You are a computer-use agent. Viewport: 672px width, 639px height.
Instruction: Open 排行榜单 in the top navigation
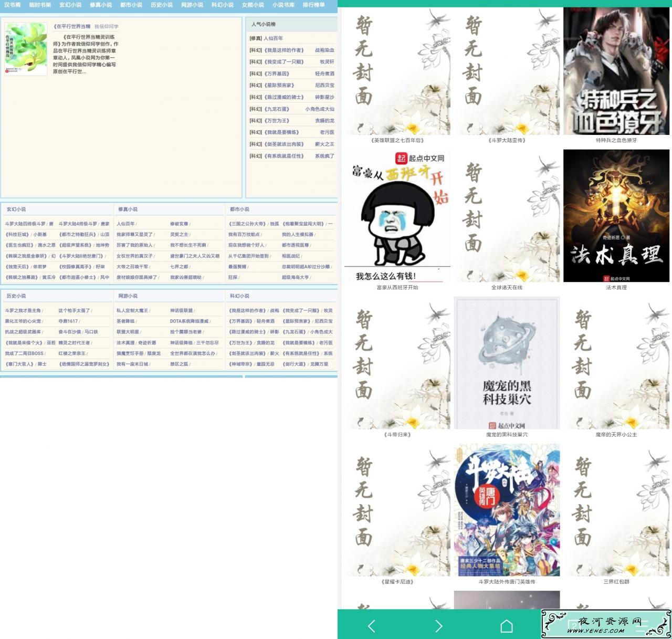point(314,5)
